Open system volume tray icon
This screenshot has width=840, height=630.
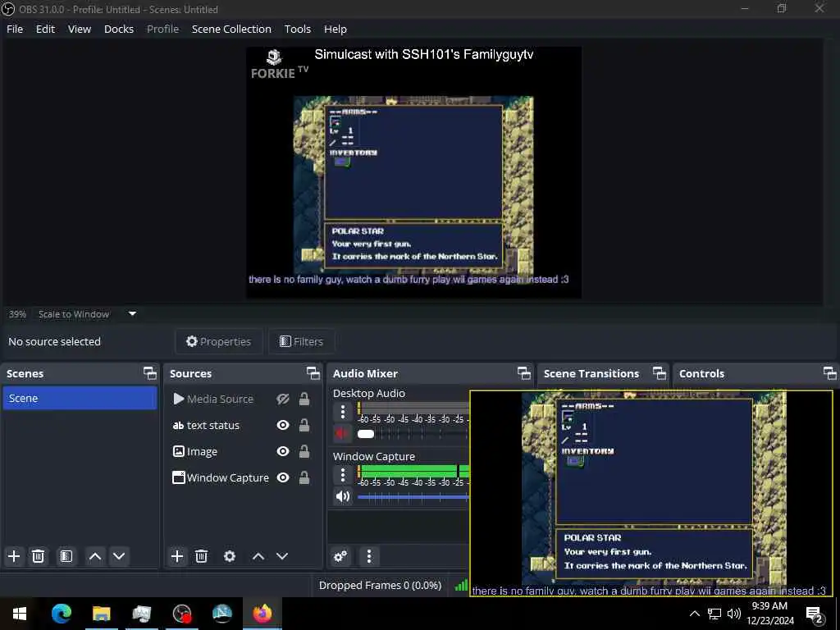click(734, 614)
